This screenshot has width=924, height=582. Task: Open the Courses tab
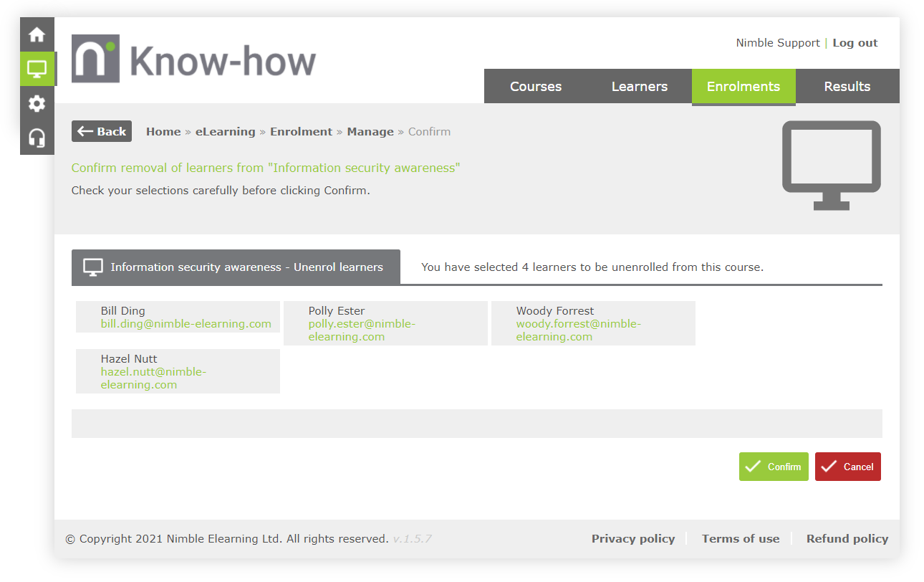click(x=535, y=87)
